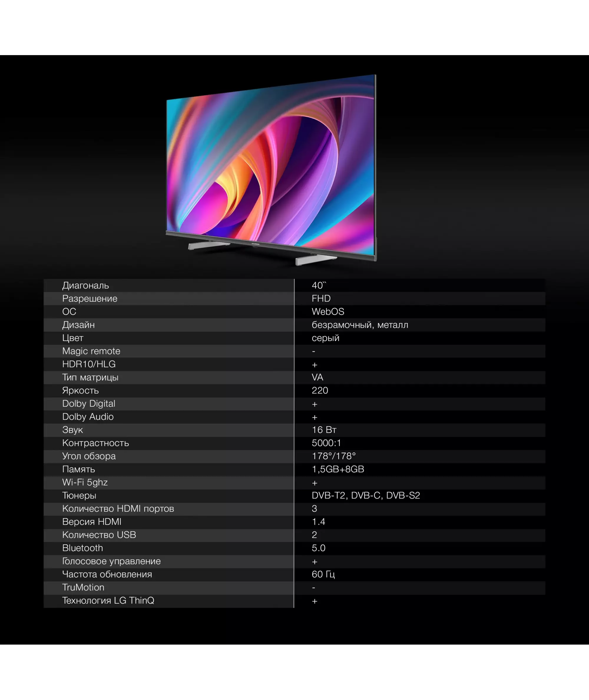Click the HDR10/HLG plus sign
Image resolution: width=589 pixels, height=700 pixels.
pyautogui.click(x=314, y=365)
